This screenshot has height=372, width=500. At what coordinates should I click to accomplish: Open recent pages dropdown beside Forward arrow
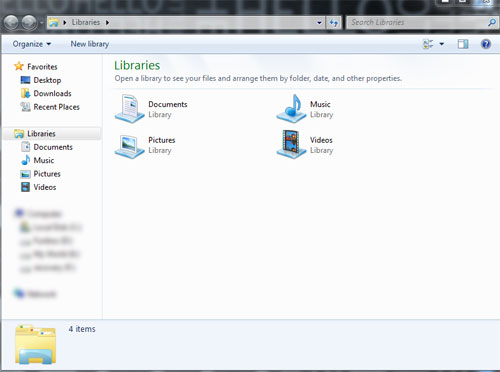coord(42,23)
